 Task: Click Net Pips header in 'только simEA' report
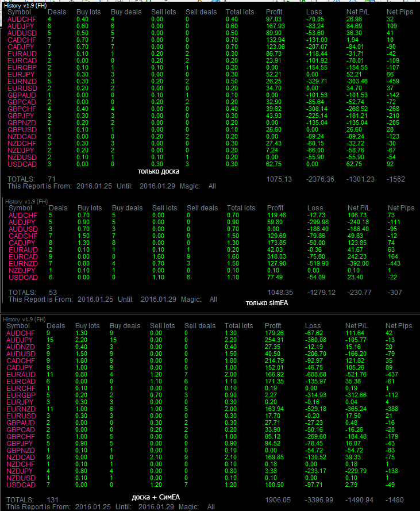click(x=401, y=208)
